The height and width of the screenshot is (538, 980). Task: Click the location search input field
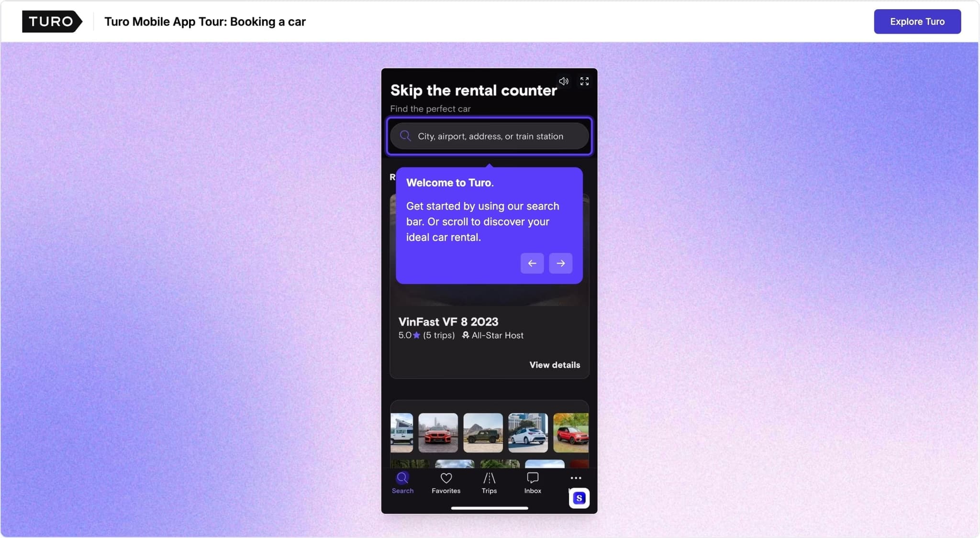click(x=490, y=136)
